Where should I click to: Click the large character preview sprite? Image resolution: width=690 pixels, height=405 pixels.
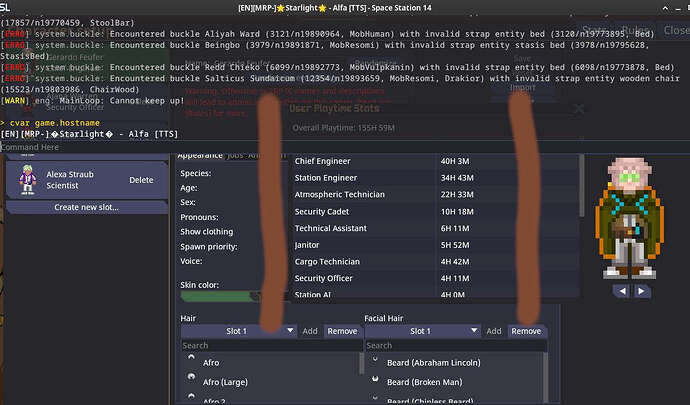coord(630,218)
